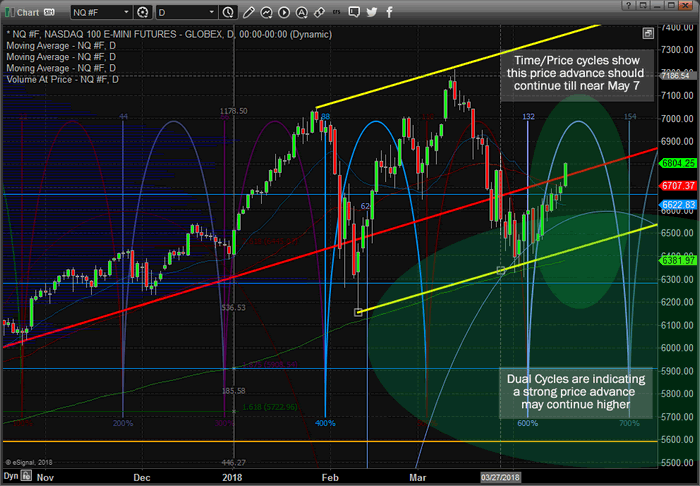Open the circled A alerts icon
Image resolution: width=700 pixels, height=486 pixels.
click(302, 12)
